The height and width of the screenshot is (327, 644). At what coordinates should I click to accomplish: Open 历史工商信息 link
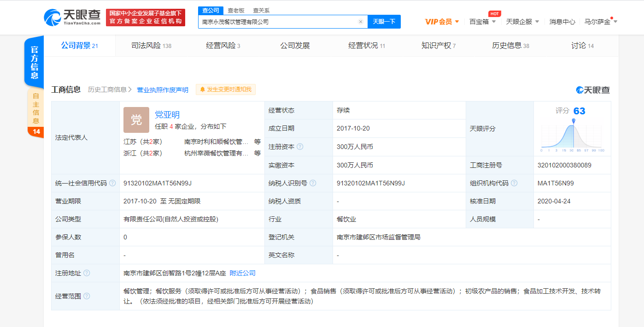pos(110,89)
